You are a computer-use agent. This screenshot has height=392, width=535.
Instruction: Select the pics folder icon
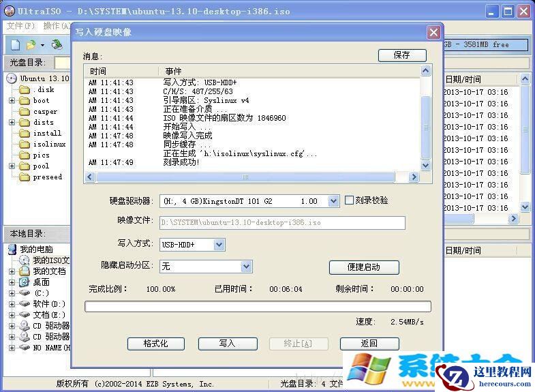point(25,155)
